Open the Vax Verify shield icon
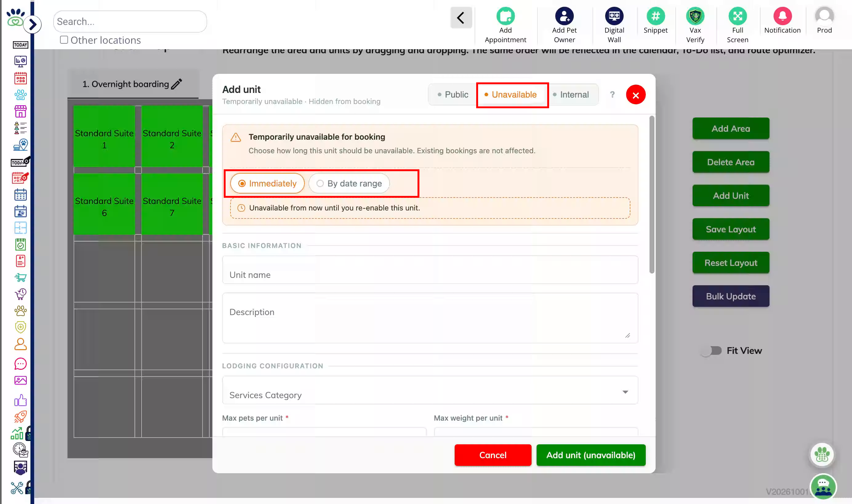This screenshot has height=504, width=852. click(695, 16)
